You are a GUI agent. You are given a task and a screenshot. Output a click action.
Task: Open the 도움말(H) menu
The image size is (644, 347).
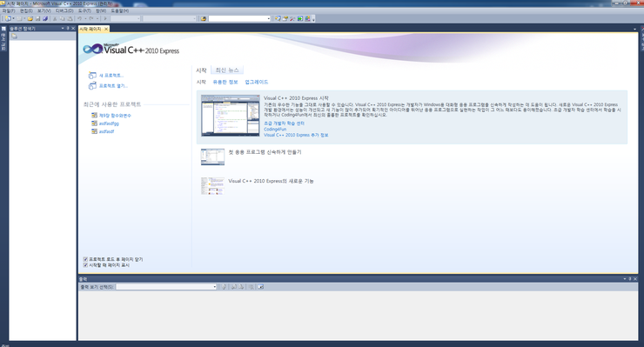pos(119,10)
